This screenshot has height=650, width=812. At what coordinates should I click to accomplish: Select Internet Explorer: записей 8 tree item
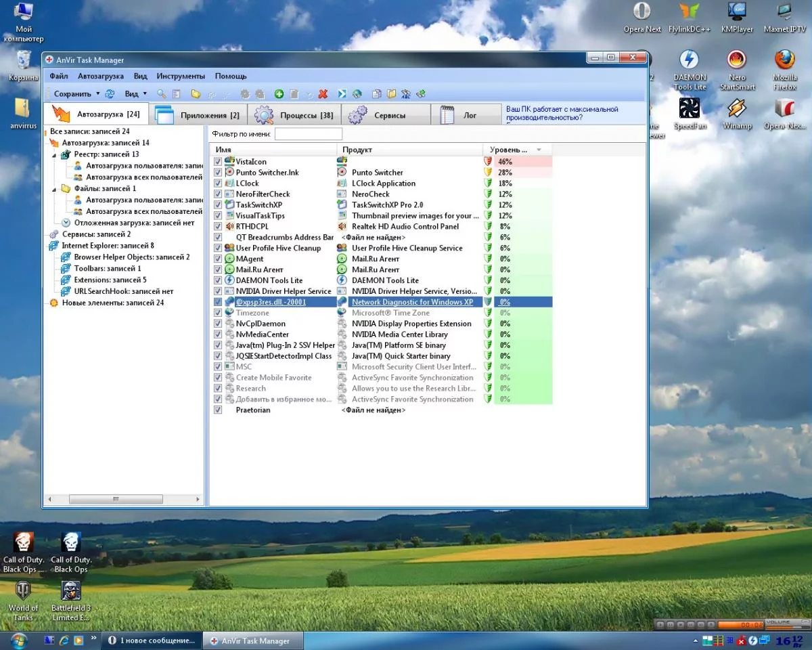tap(108, 246)
